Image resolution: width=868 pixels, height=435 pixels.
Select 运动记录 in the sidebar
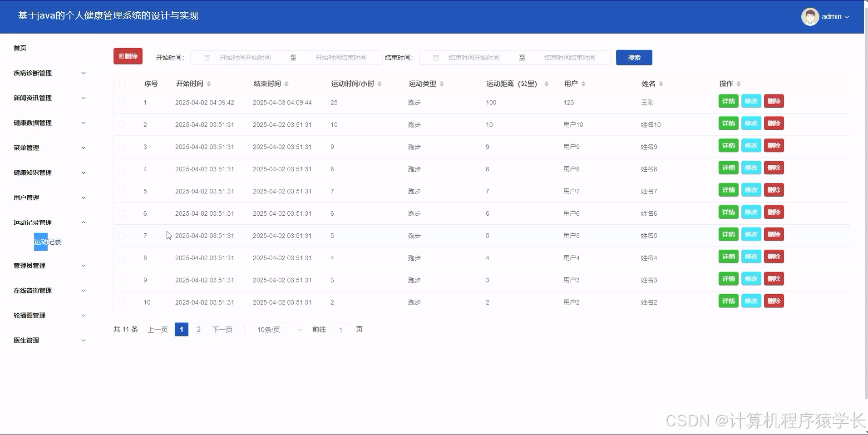[x=47, y=242]
